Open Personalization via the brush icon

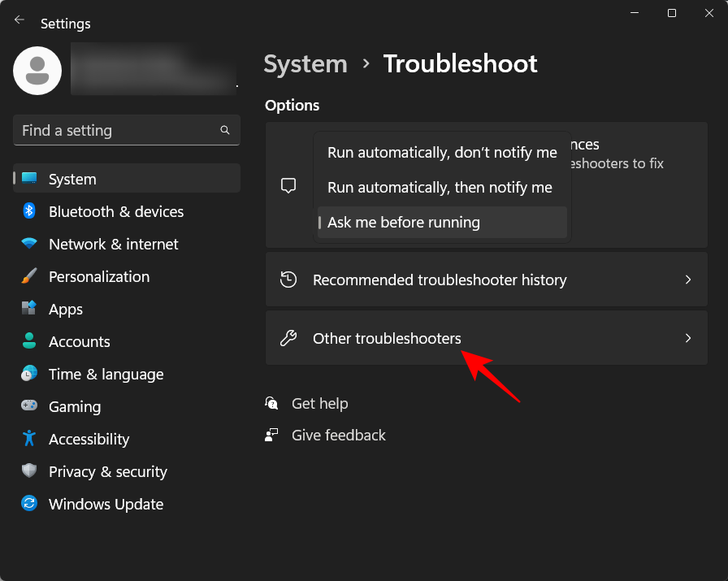click(30, 276)
